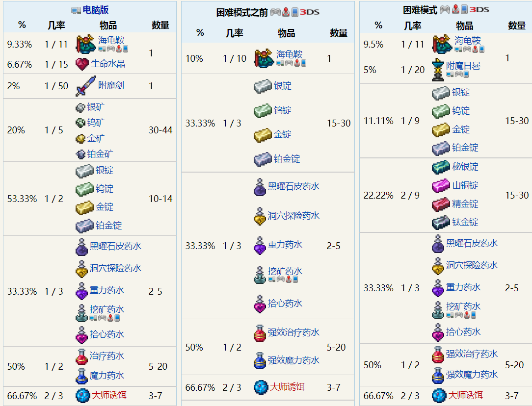Viewport: 532px width, 406px height.
Task: Click the red 精金锭 bar icon
Action: click(440, 204)
